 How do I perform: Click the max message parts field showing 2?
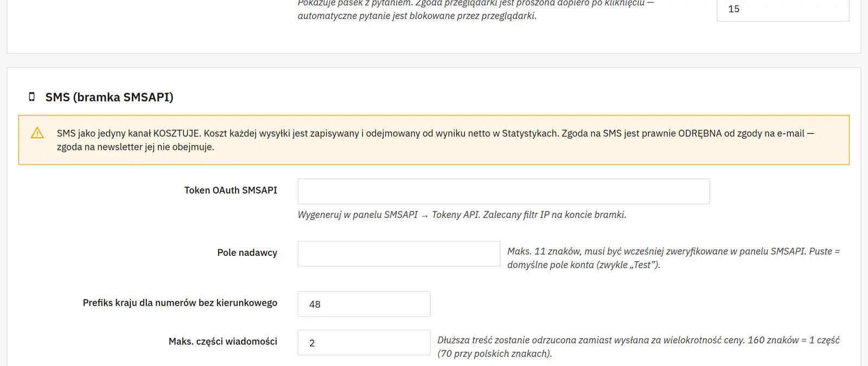pos(364,343)
